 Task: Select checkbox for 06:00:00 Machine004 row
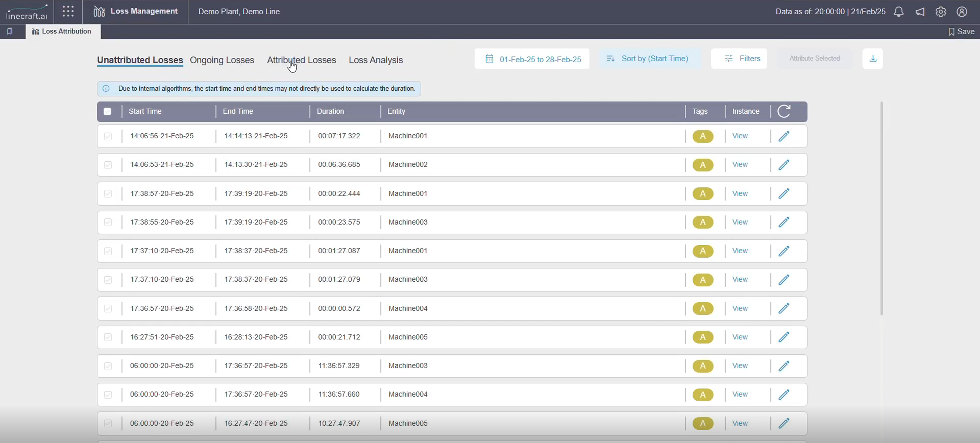click(x=108, y=395)
